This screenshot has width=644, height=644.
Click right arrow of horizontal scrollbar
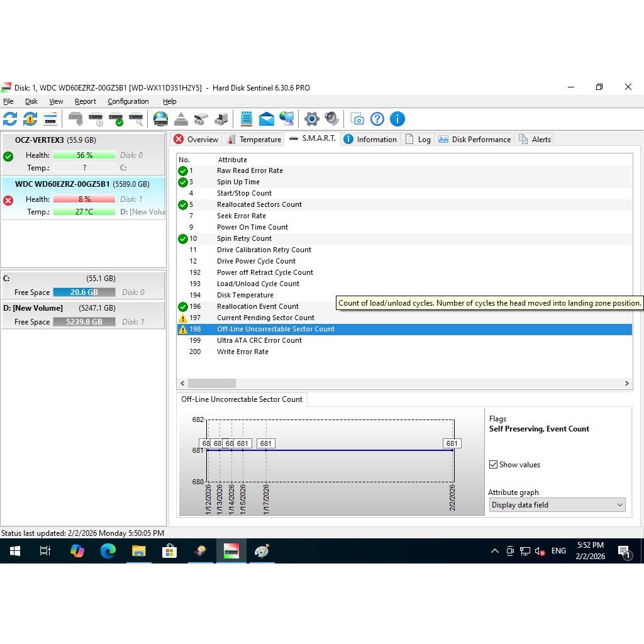[x=626, y=383]
